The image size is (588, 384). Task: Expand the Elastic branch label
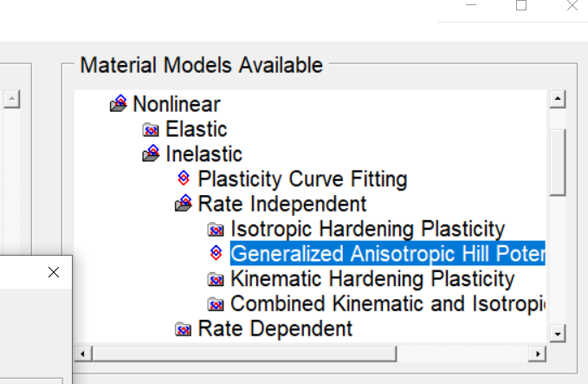pos(197,129)
